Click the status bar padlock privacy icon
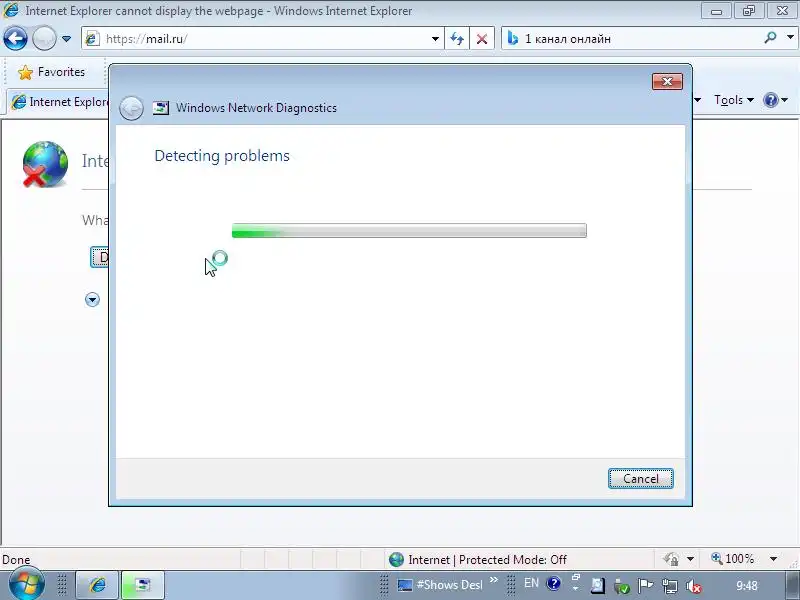Viewport: 800px width, 600px height. click(671, 559)
